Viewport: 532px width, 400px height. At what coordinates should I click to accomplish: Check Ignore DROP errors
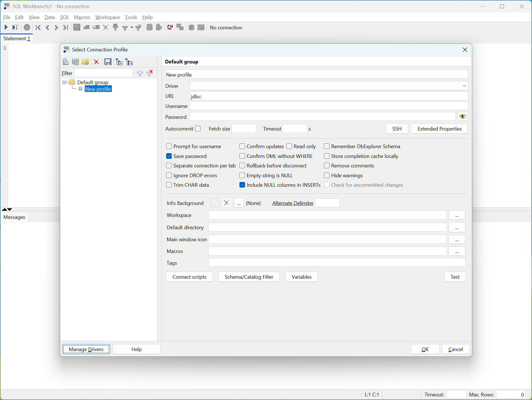169,175
